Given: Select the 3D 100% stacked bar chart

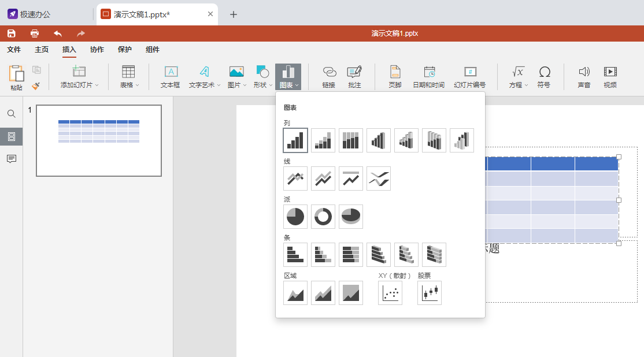Looking at the screenshot, I should [434, 255].
